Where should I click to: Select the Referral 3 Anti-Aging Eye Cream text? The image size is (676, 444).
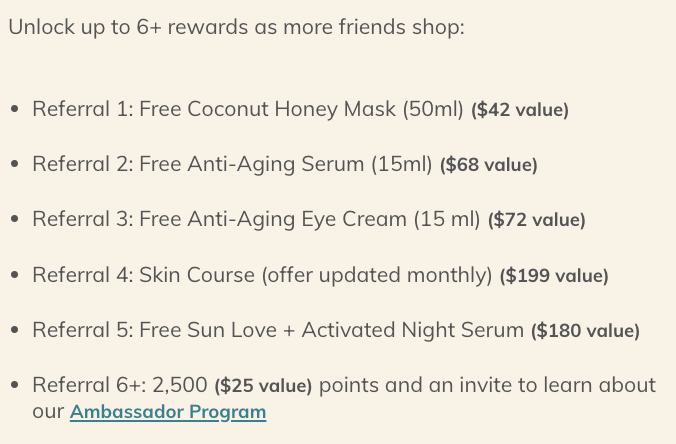256,219
